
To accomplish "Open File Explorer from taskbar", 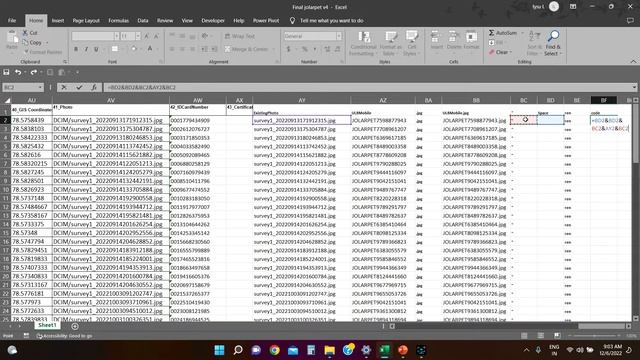I will pos(330,350).
